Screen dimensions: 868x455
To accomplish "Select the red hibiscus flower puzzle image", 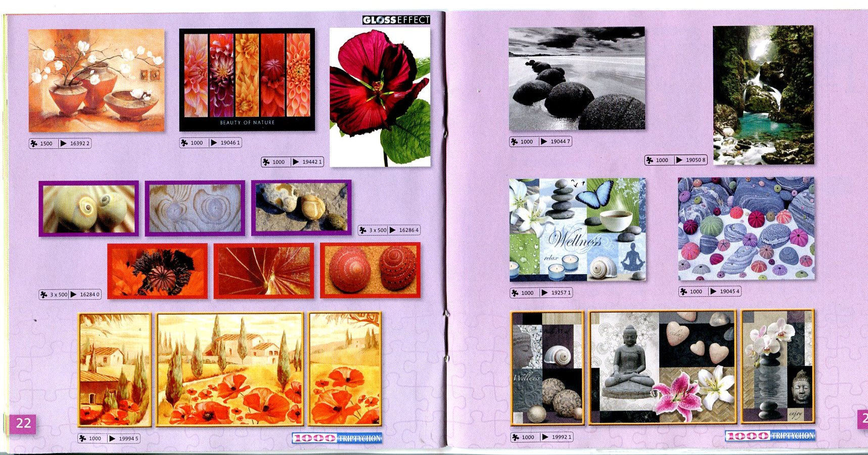I will pos(380,97).
